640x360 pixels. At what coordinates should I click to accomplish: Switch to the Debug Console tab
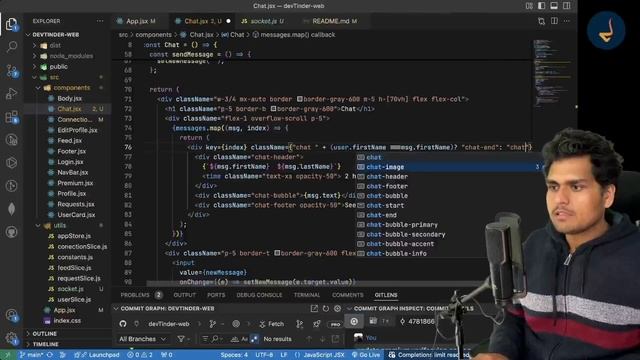tap(259, 295)
